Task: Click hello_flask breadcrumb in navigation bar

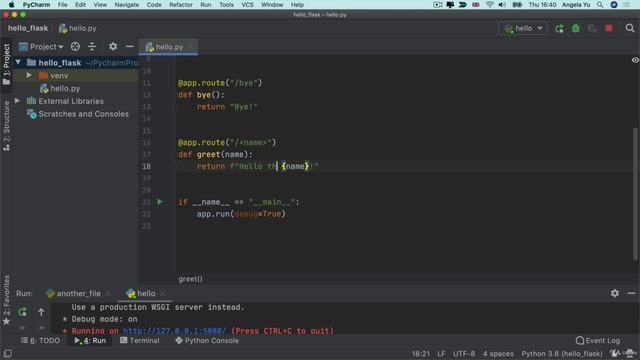Action: (28, 28)
